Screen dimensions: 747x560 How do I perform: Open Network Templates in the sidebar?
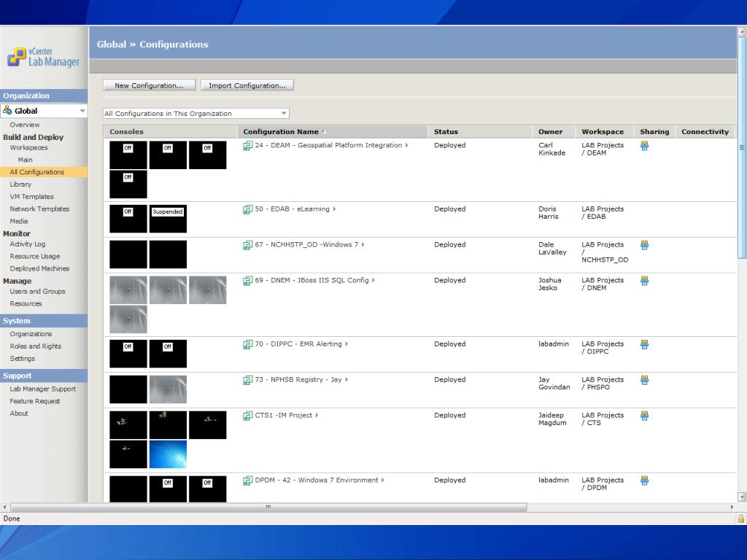tap(39, 209)
